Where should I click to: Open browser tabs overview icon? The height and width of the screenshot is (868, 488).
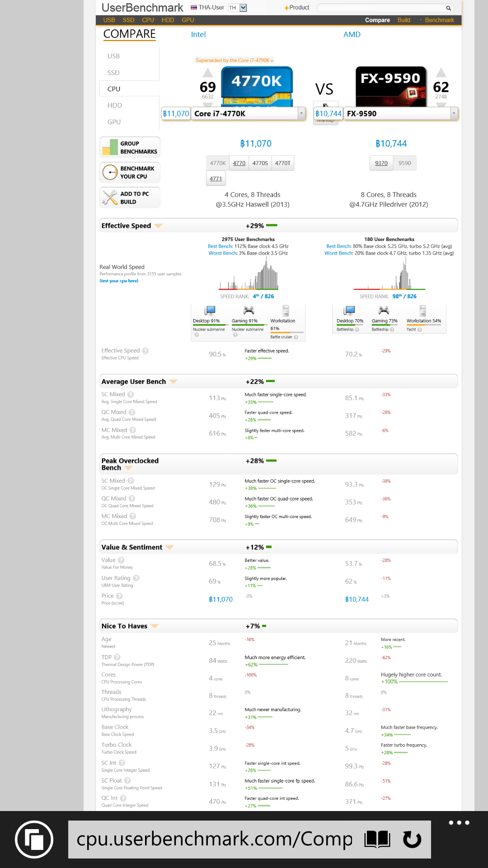tap(34, 840)
